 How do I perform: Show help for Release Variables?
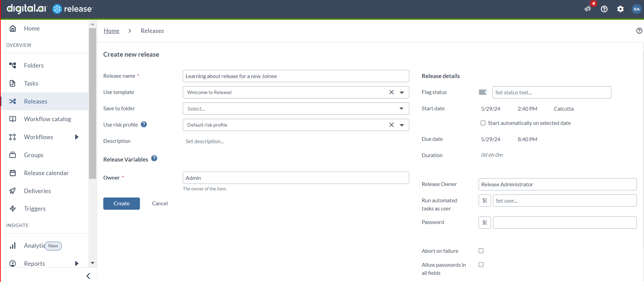click(154, 158)
